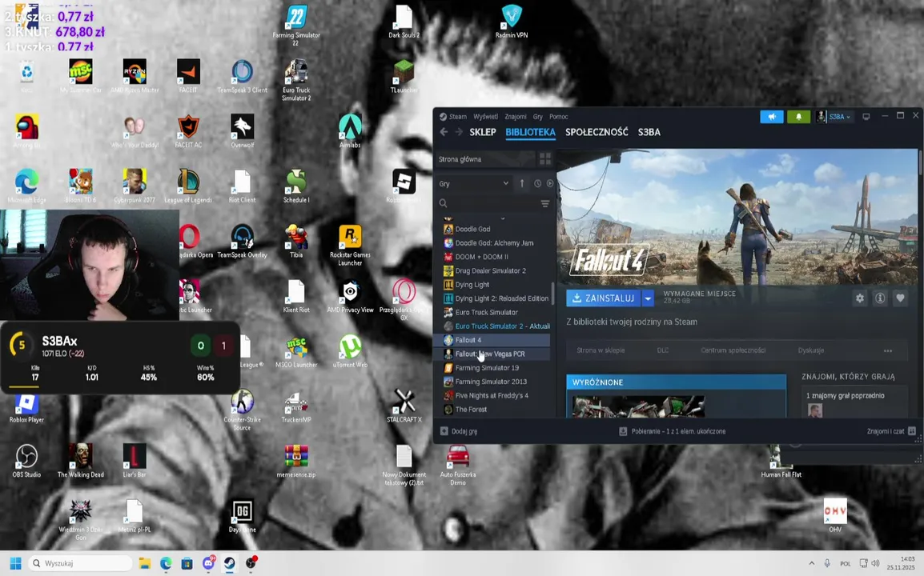
Task: Go back with Steam's left arrow
Action: click(444, 132)
